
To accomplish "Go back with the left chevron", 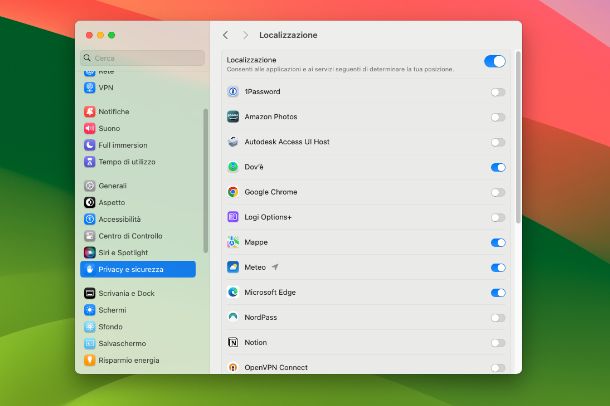I will [x=226, y=35].
